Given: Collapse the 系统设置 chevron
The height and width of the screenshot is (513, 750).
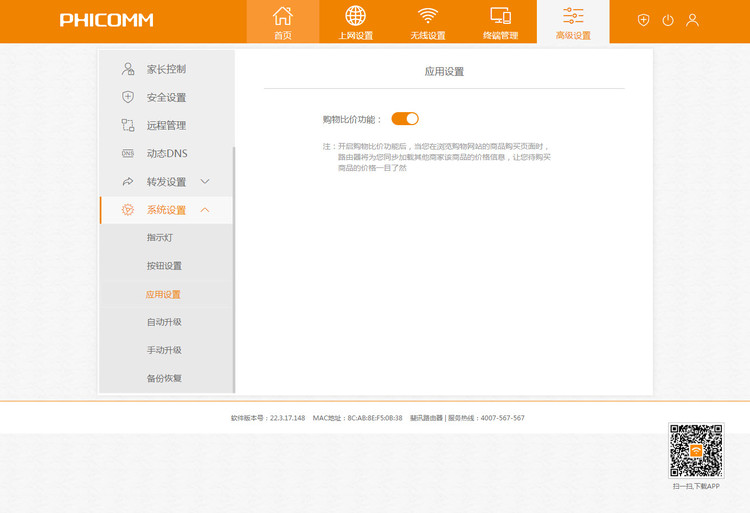Looking at the screenshot, I should (205, 209).
